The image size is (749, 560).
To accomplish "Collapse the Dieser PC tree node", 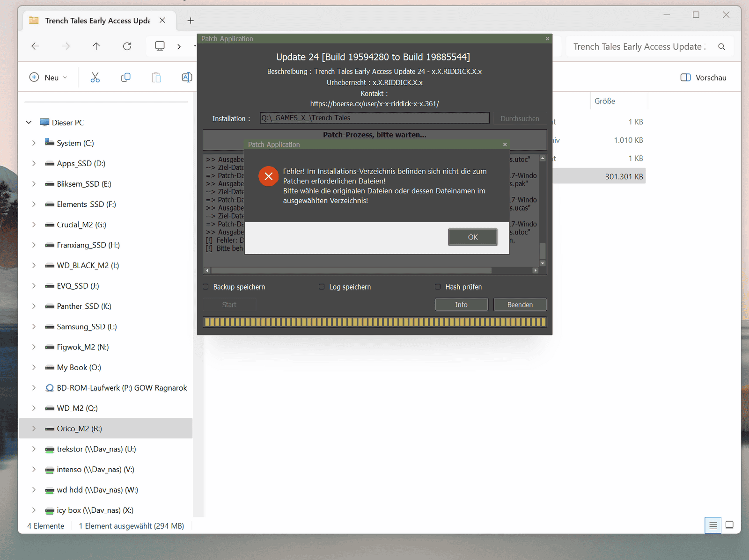I will click(x=29, y=123).
